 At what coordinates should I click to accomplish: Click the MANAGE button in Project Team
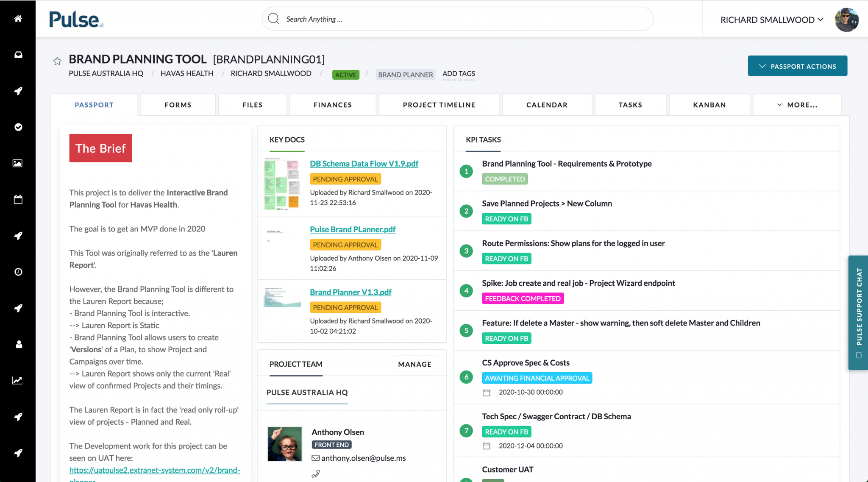coord(415,364)
